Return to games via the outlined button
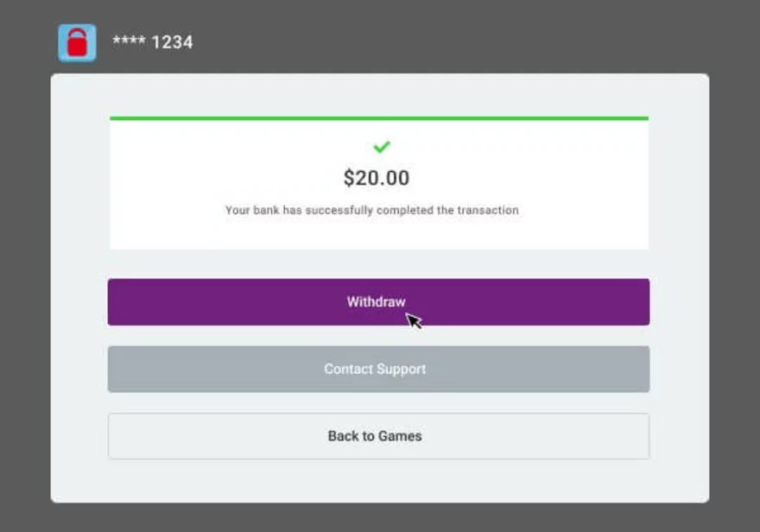Screen dimensions: 760x532 pos(378,436)
